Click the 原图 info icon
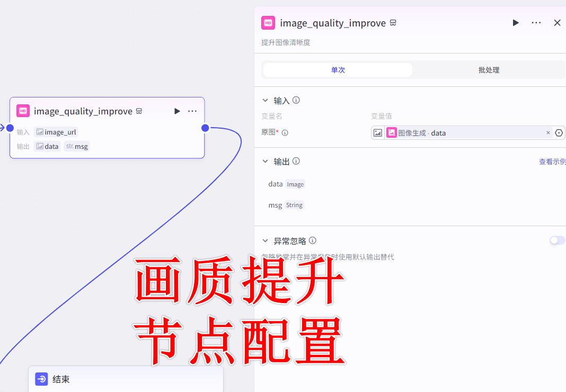Screen dimensions: 566x392 (x=285, y=132)
